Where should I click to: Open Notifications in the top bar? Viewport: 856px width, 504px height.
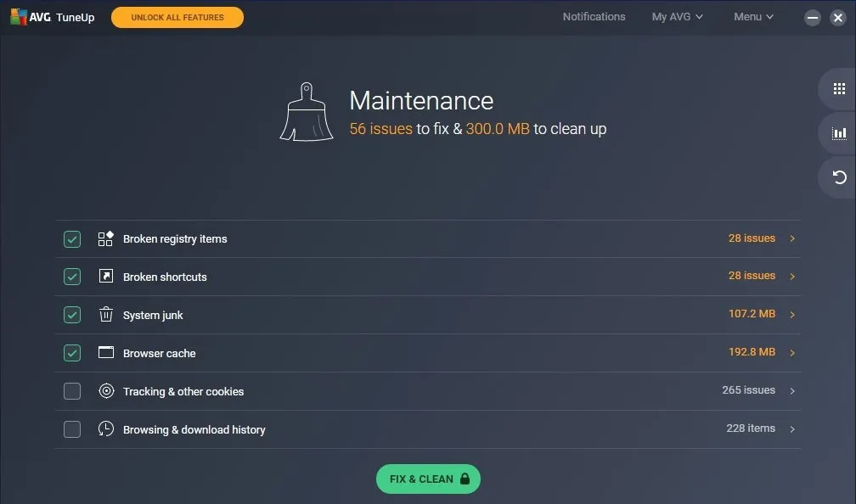[594, 15]
